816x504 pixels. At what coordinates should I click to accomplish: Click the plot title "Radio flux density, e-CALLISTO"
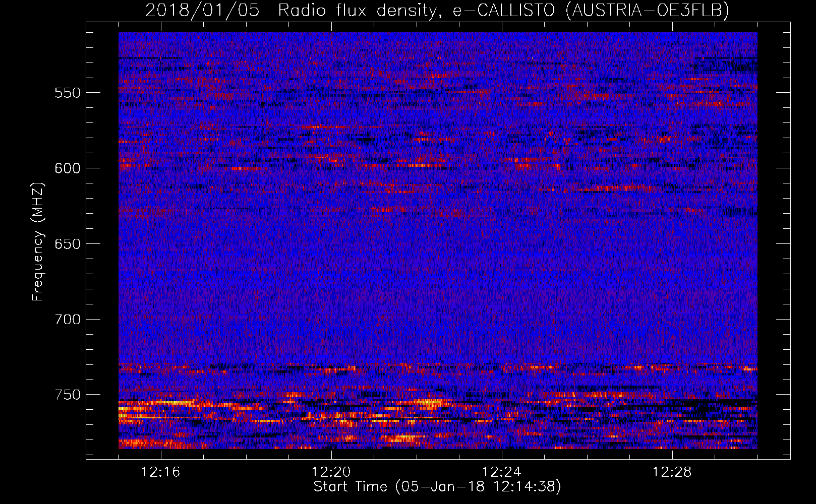coord(416,10)
